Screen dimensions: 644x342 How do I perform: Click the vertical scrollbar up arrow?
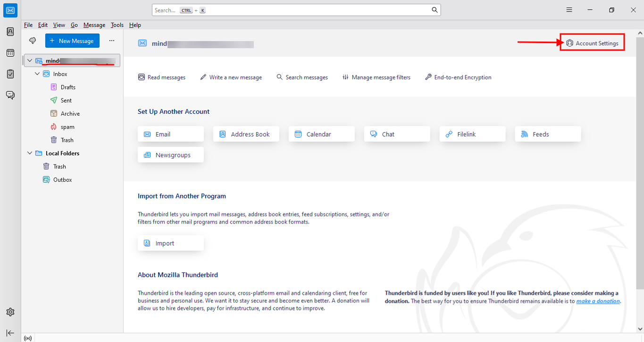point(640,34)
